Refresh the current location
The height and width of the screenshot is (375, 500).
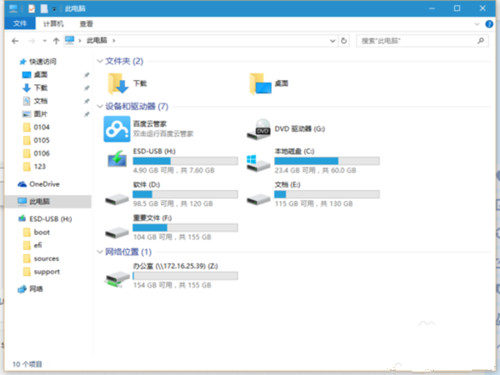pos(344,41)
